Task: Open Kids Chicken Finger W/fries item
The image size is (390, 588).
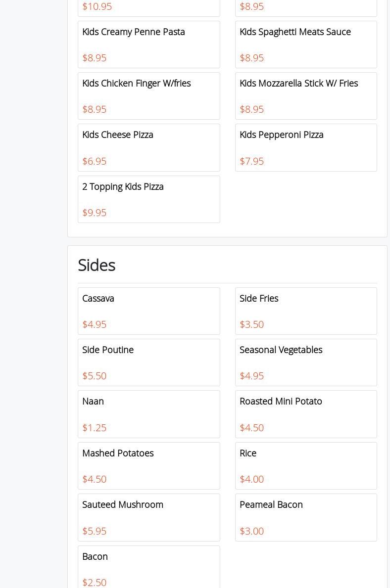Action: coord(148,96)
